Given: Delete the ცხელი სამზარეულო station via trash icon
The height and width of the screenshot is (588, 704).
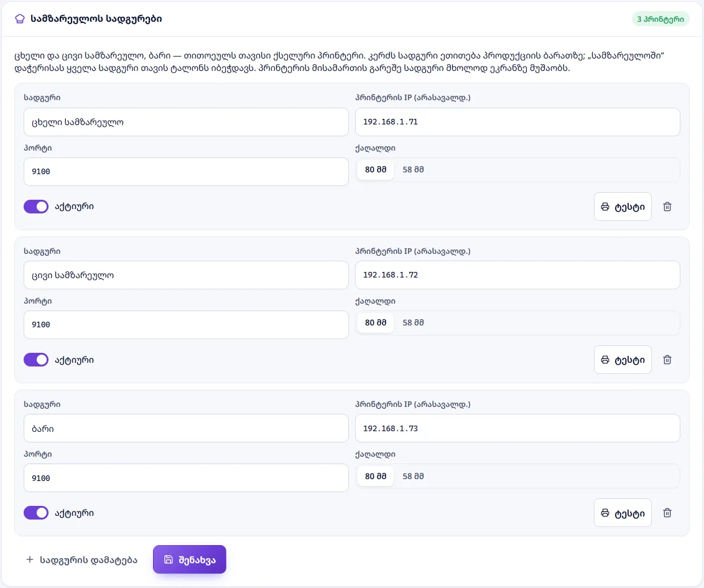Looking at the screenshot, I should point(667,207).
